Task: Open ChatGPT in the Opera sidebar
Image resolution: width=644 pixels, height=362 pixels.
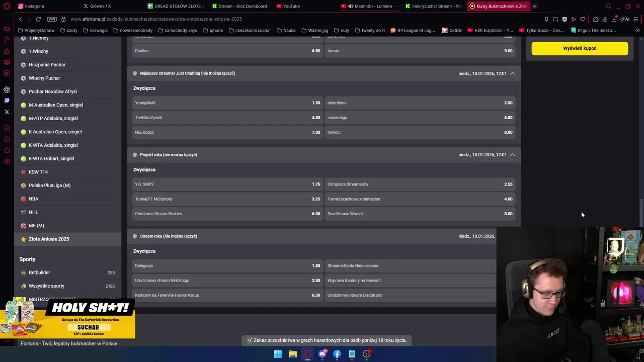Action: click(x=7, y=89)
